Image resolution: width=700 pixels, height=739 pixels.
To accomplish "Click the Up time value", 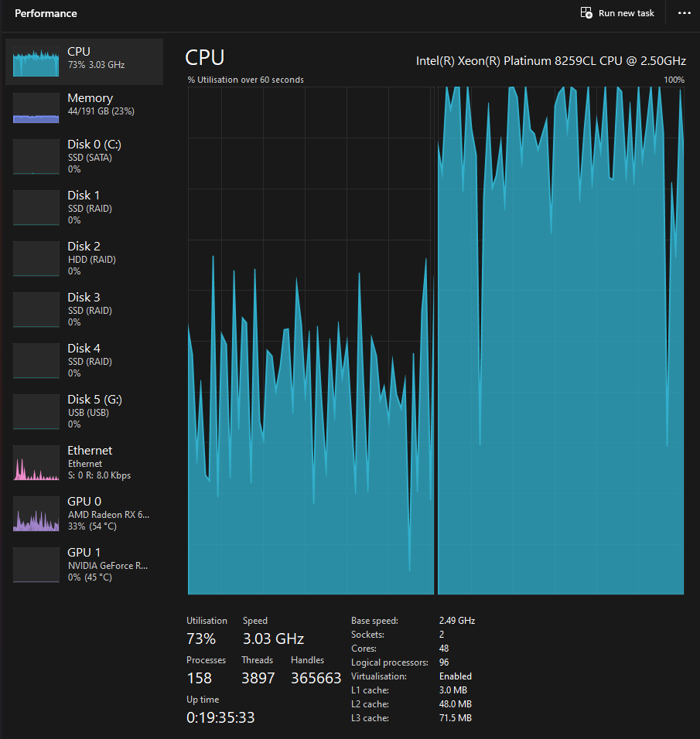I will click(x=220, y=717).
